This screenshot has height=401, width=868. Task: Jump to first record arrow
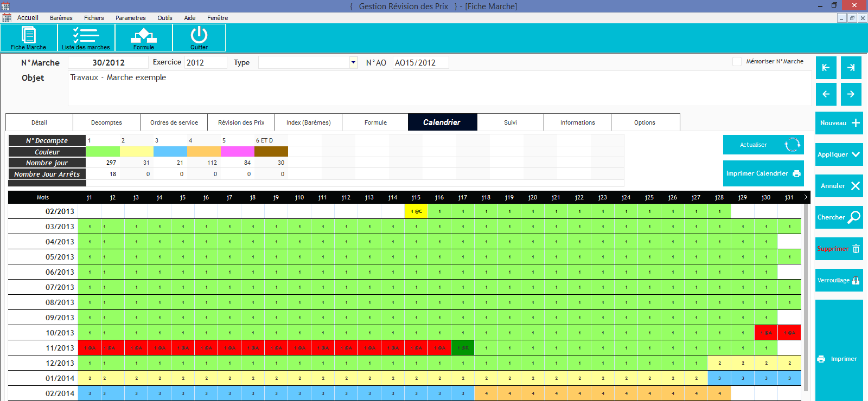[x=826, y=68]
